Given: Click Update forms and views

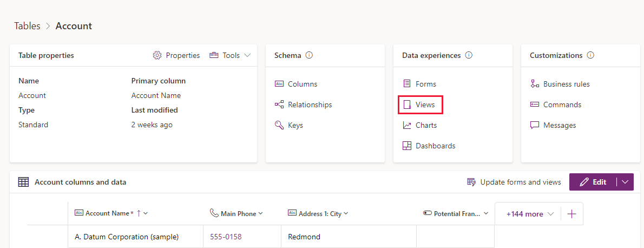Looking at the screenshot, I should click(514, 182).
